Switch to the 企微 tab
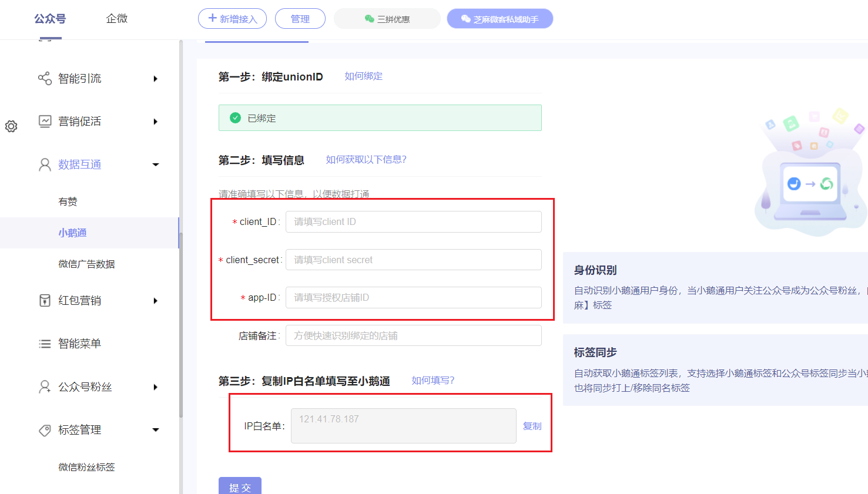868x494 pixels. (117, 19)
